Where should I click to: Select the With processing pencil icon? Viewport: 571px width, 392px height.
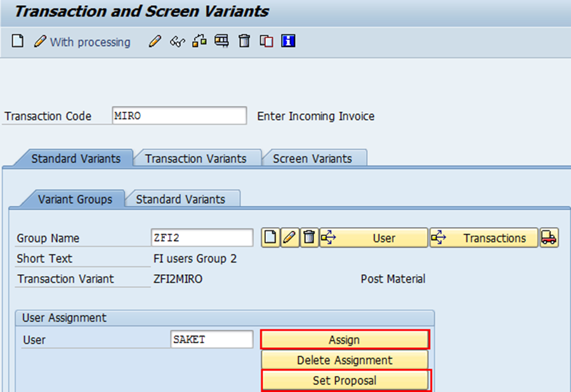(x=39, y=41)
